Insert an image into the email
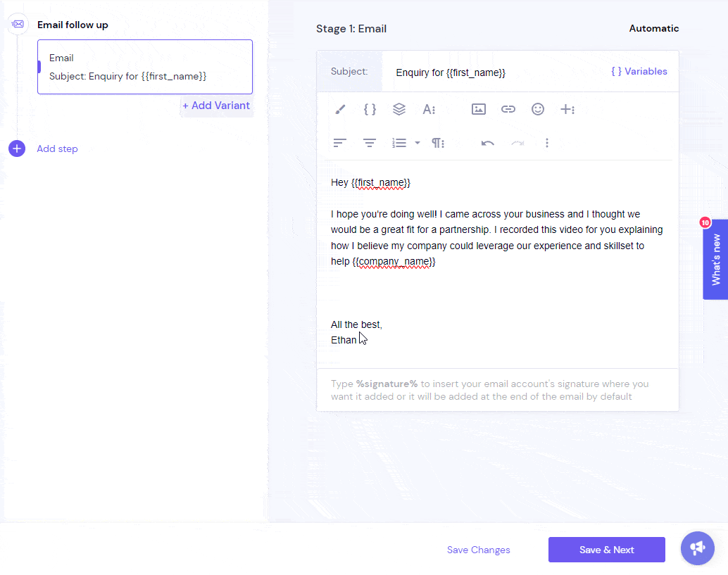This screenshot has width=728, height=575. click(x=479, y=110)
